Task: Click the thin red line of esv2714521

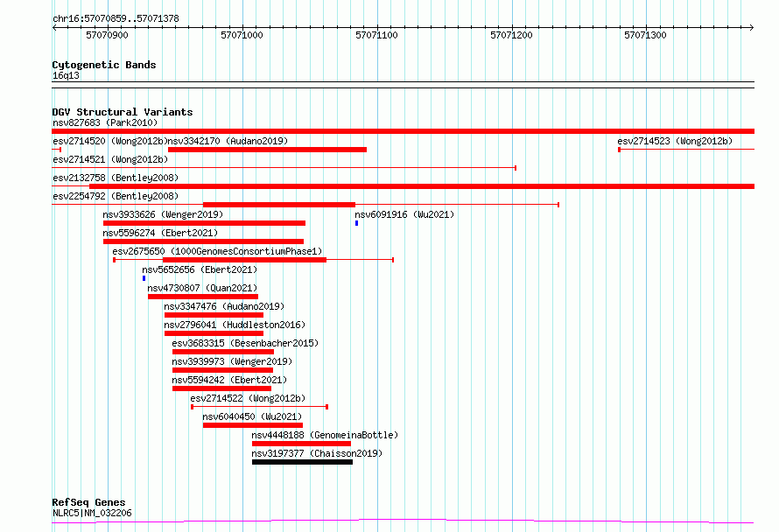Action: (284, 168)
